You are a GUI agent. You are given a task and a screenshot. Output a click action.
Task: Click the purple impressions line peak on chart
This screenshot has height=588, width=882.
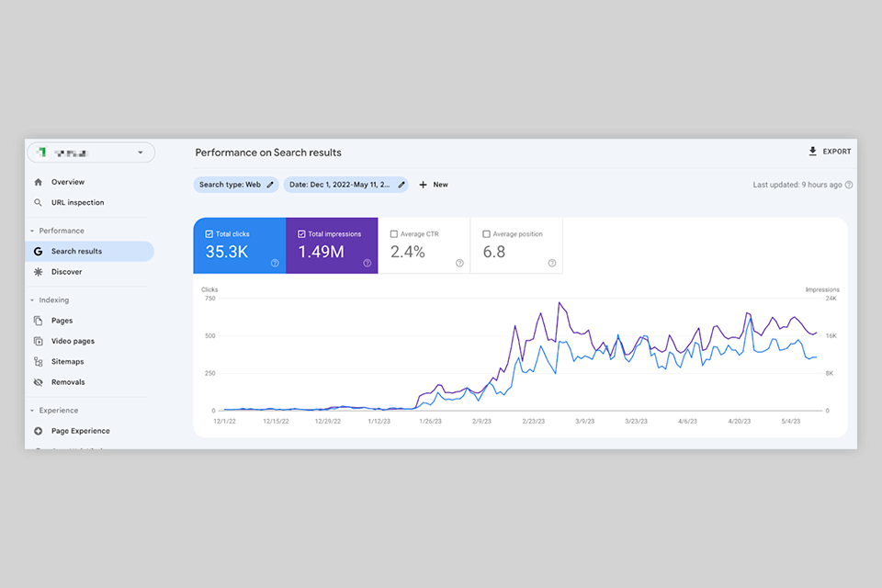point(559,302)
